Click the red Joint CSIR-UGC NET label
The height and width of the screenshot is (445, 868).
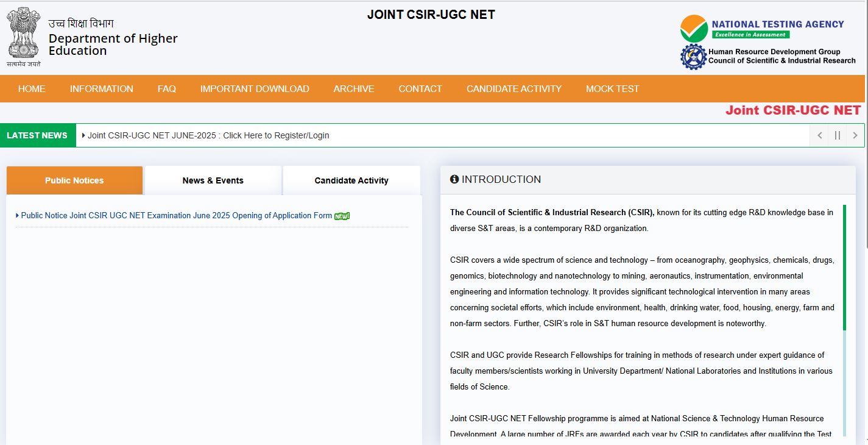pyautogui.click(x=792, y=110)
